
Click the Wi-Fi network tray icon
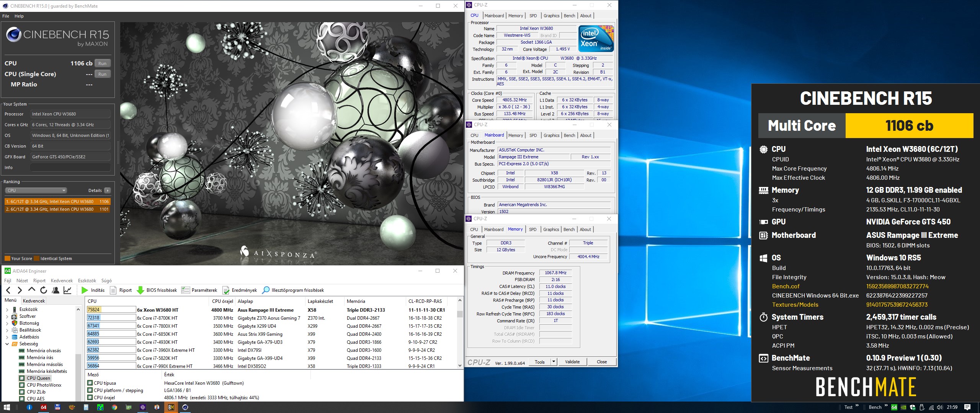(931, 407)
